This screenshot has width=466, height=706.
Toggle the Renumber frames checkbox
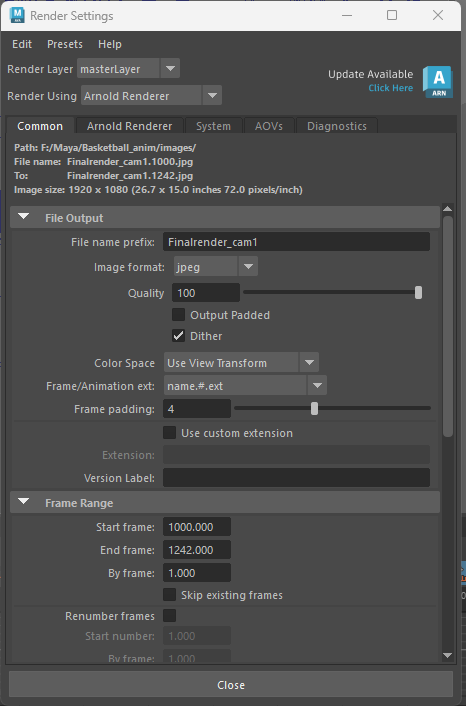(x=169, y=615)
